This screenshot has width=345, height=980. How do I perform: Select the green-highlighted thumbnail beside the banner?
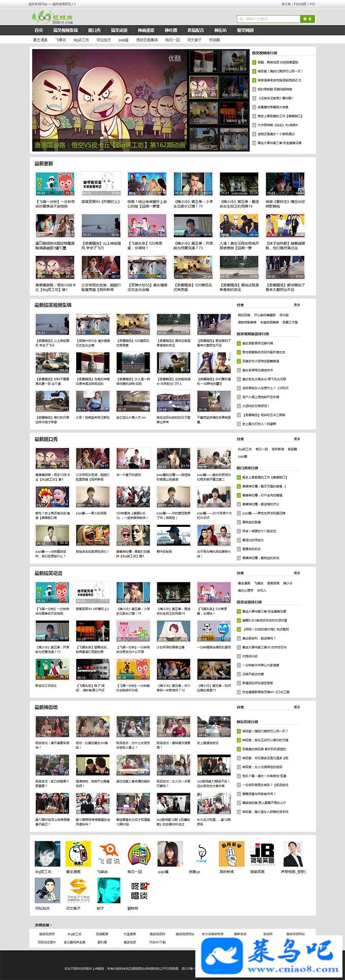pos(204,87)
